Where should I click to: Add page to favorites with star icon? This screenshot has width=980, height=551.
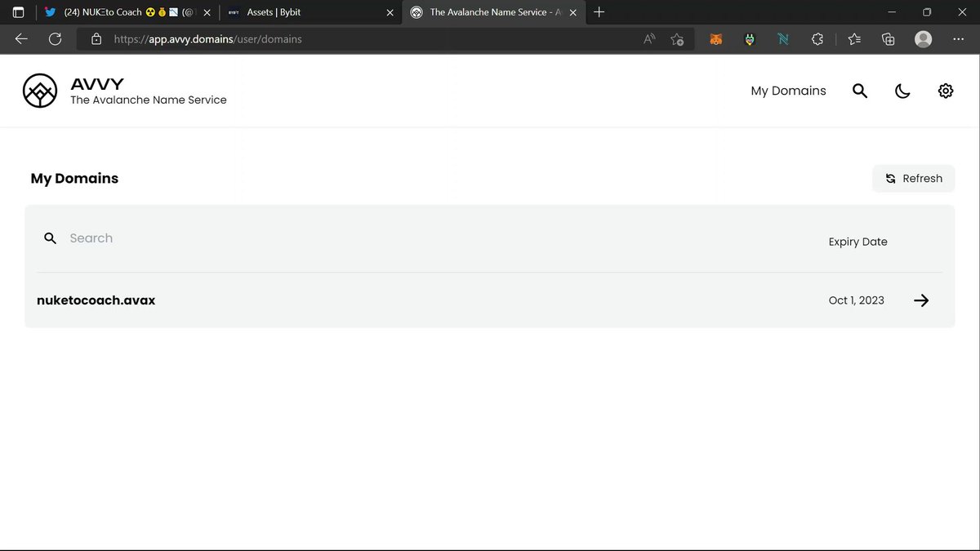677,39
